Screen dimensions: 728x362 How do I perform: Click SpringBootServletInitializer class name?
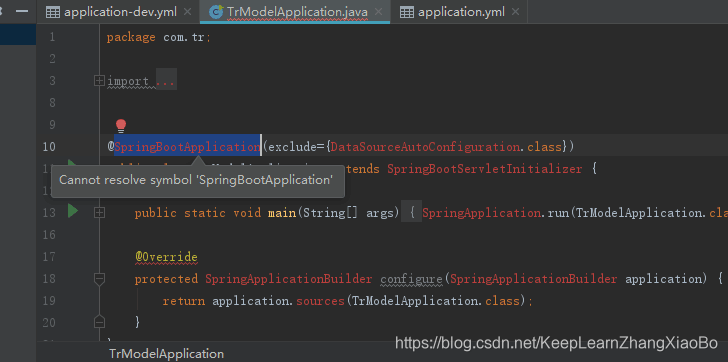[x=484, y=169]
